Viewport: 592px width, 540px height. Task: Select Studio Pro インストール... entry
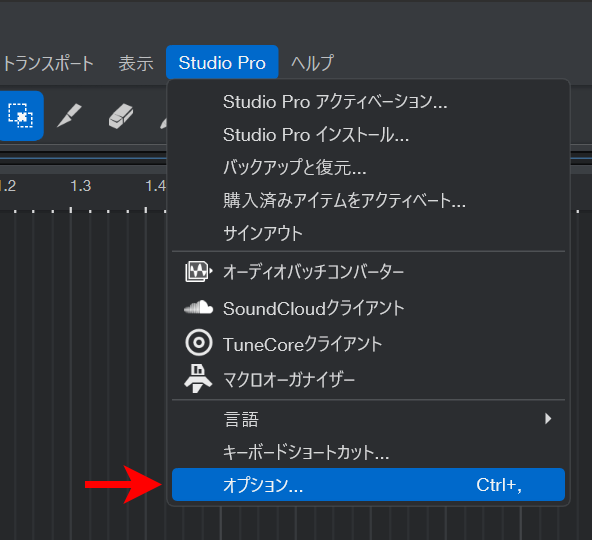tap(368, 134)
